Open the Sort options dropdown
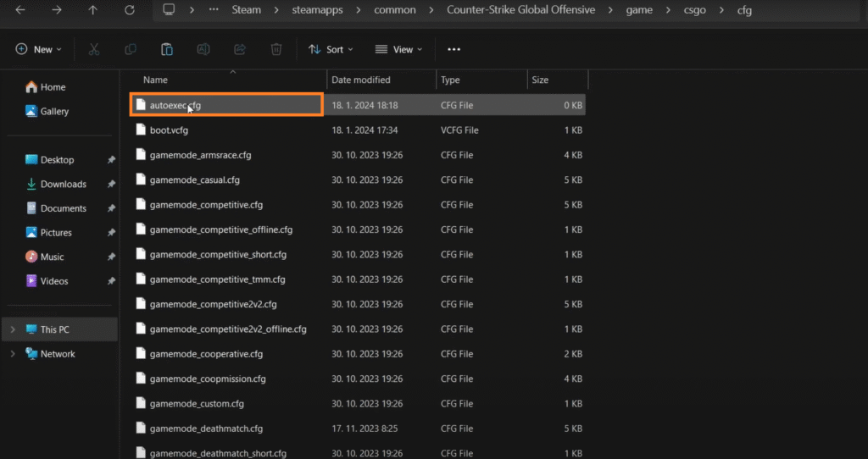The width and height of the screenshot is (868, 459). [331, 49]
